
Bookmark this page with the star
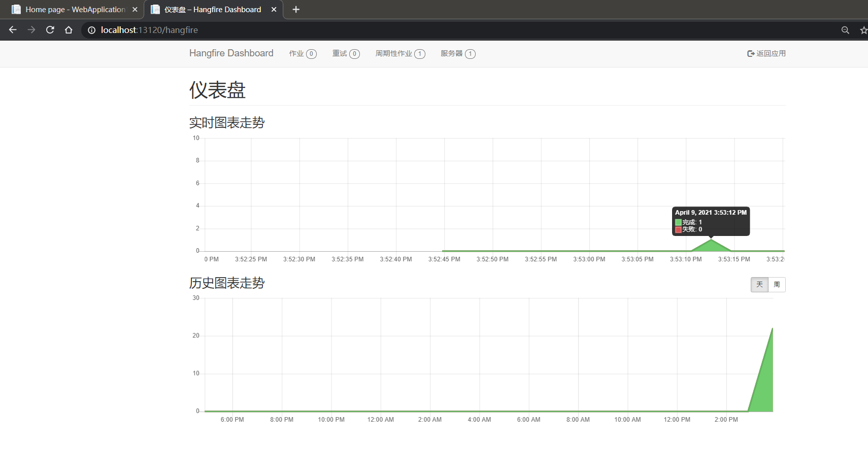[863, 30]
